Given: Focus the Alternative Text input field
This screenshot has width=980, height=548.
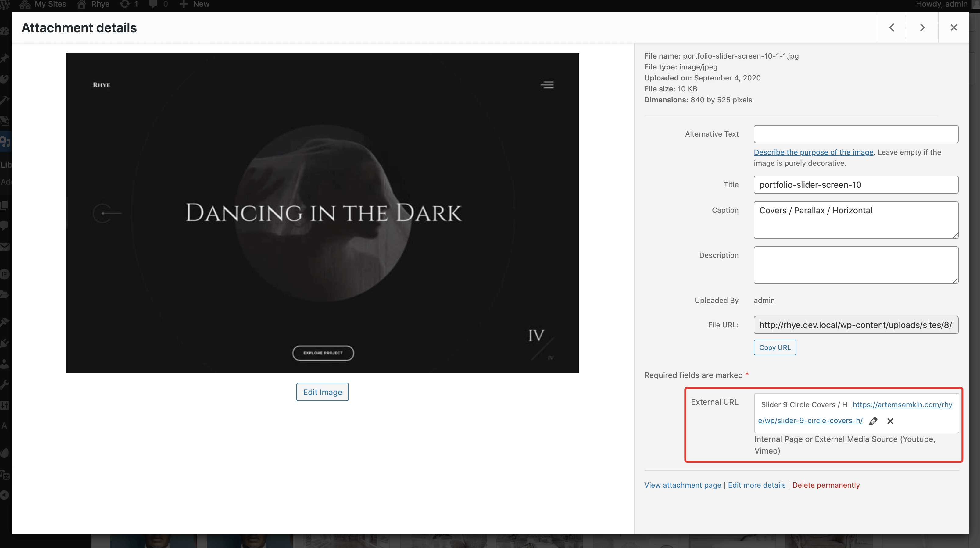Looking at the screenshot, I should [856, 134].
